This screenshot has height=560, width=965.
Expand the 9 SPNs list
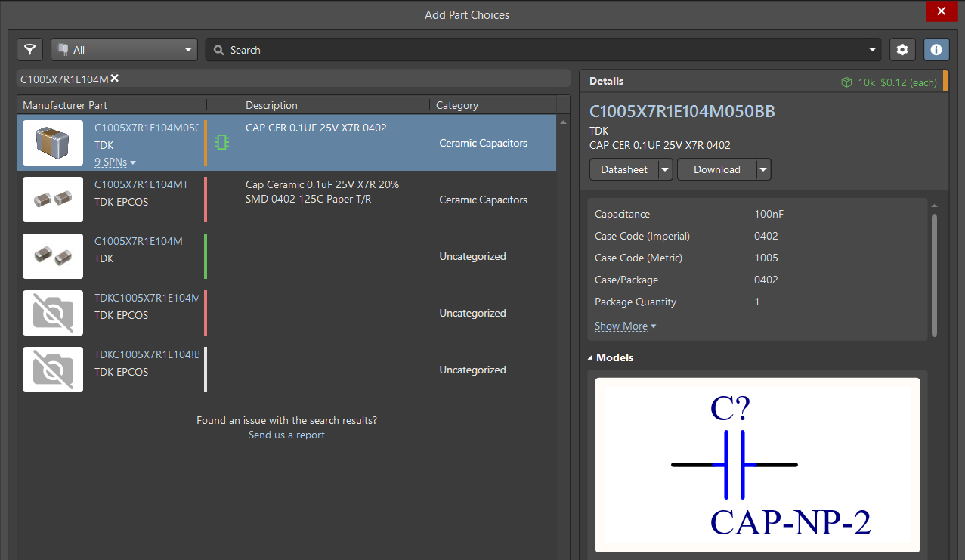115,162
